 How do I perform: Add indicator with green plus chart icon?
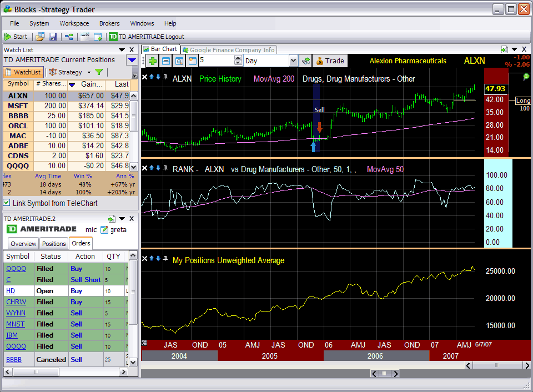pos(153,61)
